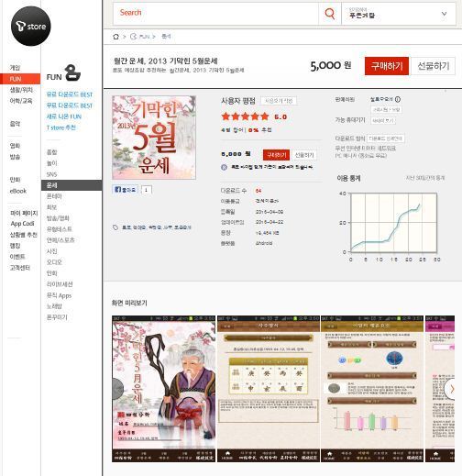Click the FUN breadcrumb link
The height and width of the screenshot is (476, 462).
[141, 37]
